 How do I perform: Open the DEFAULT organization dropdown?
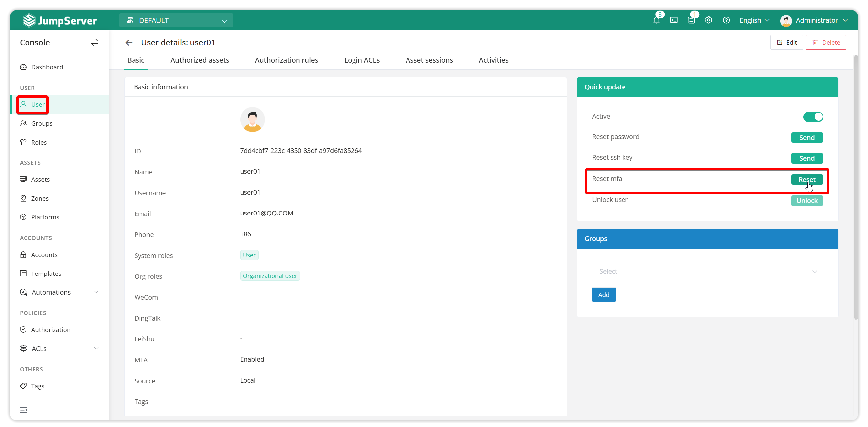[176, 20]
